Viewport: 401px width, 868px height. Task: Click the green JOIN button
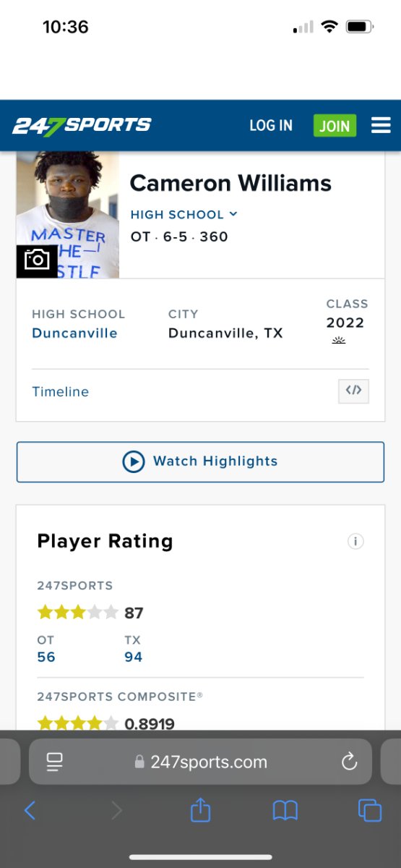[x=335, y=126]
